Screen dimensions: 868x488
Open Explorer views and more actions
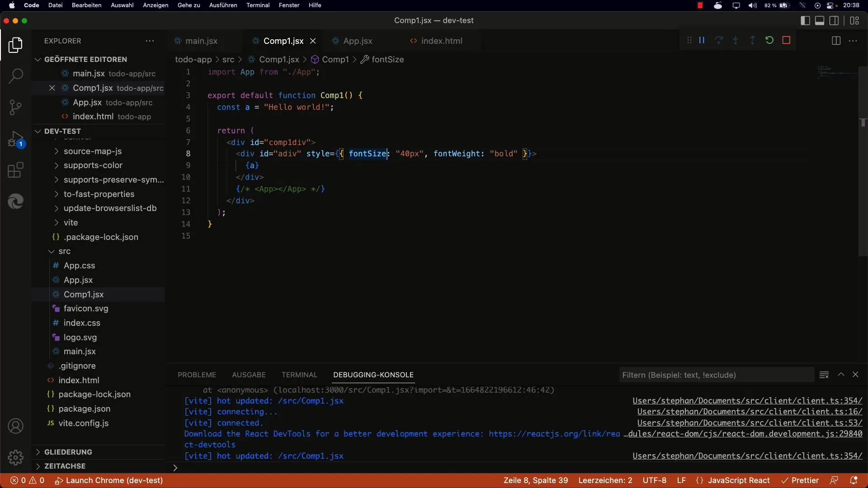point(150,41)
